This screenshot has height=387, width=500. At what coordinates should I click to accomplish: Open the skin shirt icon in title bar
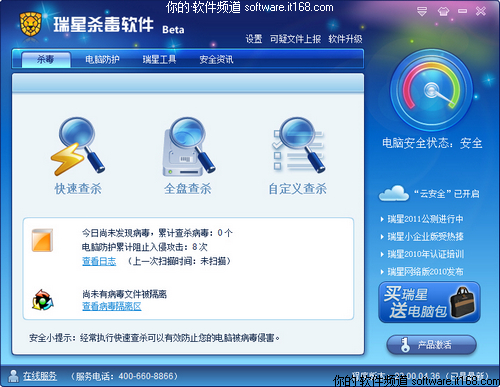pos(443,11)
